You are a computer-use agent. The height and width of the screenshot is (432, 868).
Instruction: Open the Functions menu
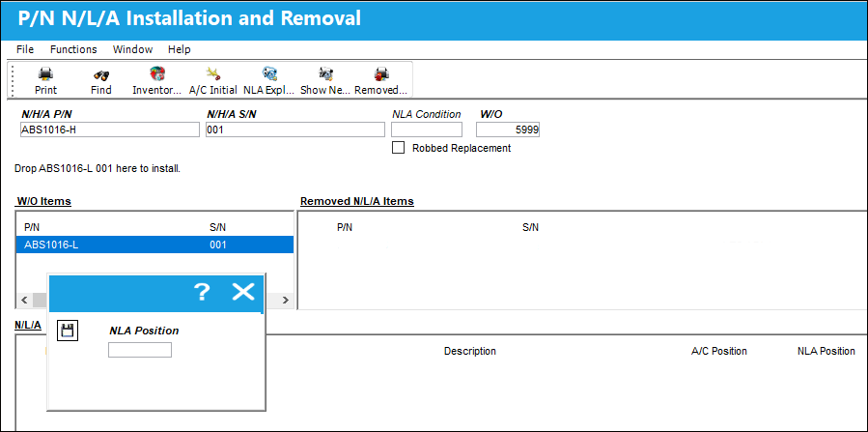coord(73,49)
